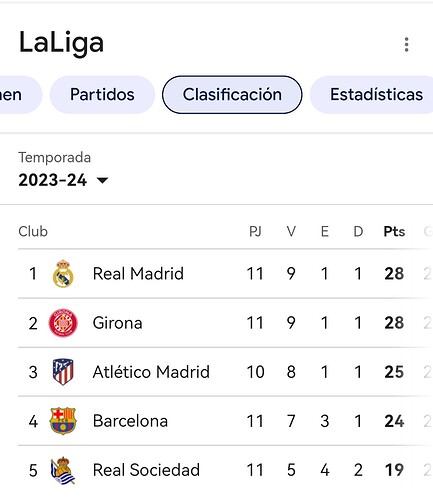Click the LaLiga title heading
Screen dimensions: 433x500
point(61,43)
